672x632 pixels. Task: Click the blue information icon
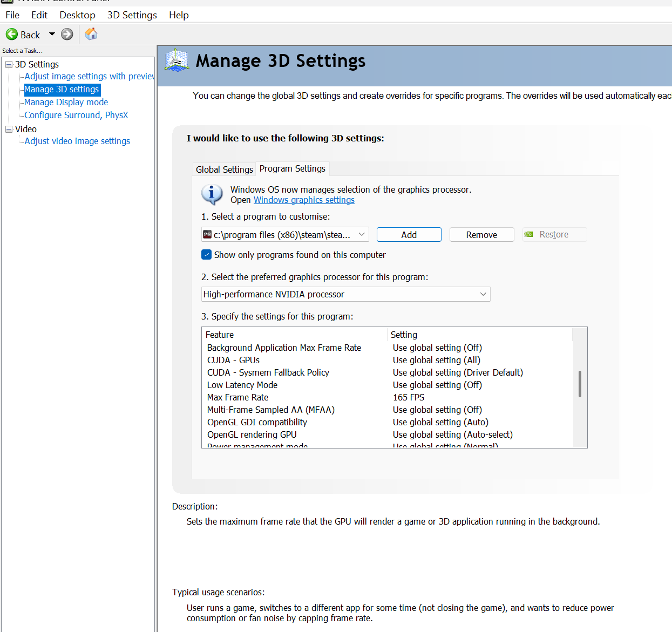[x=212, y=194]
